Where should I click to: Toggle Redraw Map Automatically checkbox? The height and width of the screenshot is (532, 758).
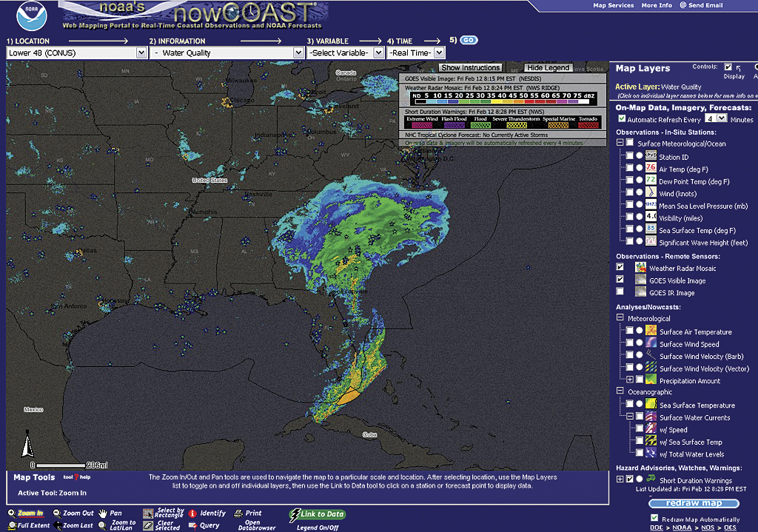pos(654,518)
